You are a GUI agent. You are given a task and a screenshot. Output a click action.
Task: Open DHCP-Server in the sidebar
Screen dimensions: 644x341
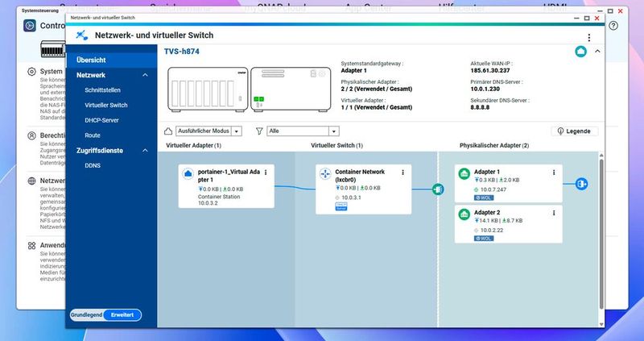point(102,121)
